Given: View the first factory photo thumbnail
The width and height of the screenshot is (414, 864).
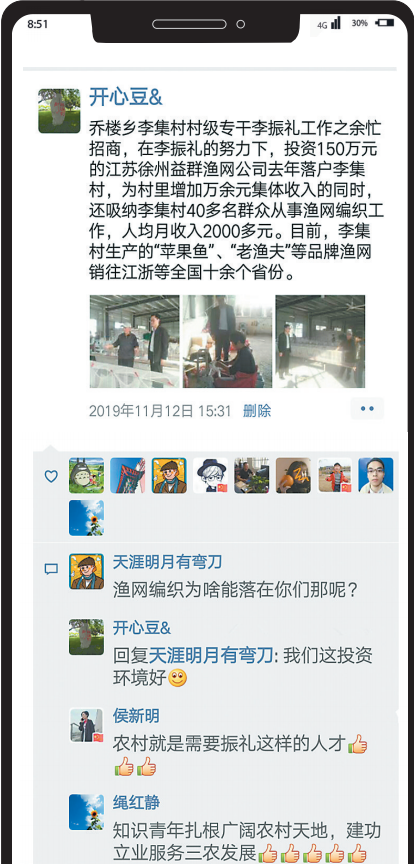Looking at the screenshot, I should (135, 341).
